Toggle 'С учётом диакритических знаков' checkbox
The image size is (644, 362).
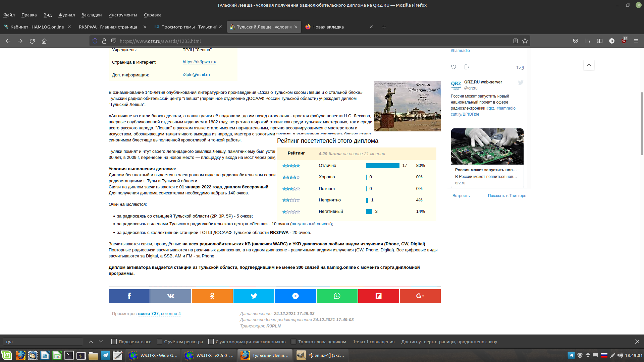pos(211,342)
